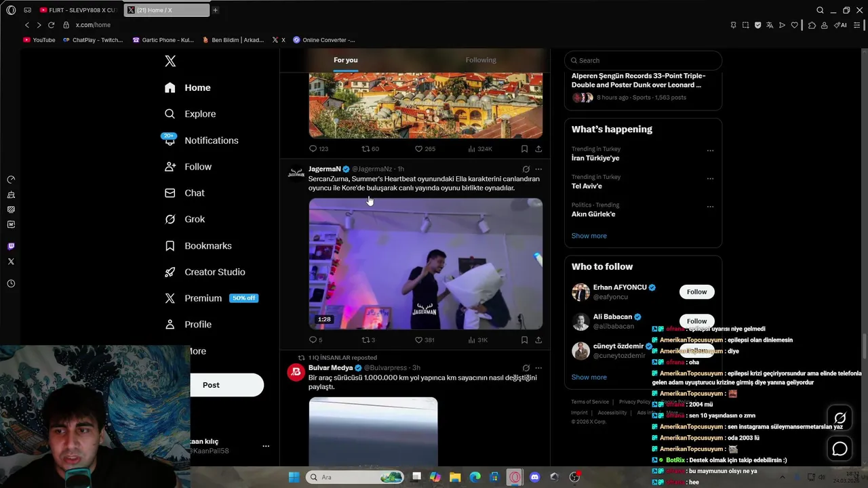Open more options on JagermaN post
The image size is (868, 488).
click(538, 169)
